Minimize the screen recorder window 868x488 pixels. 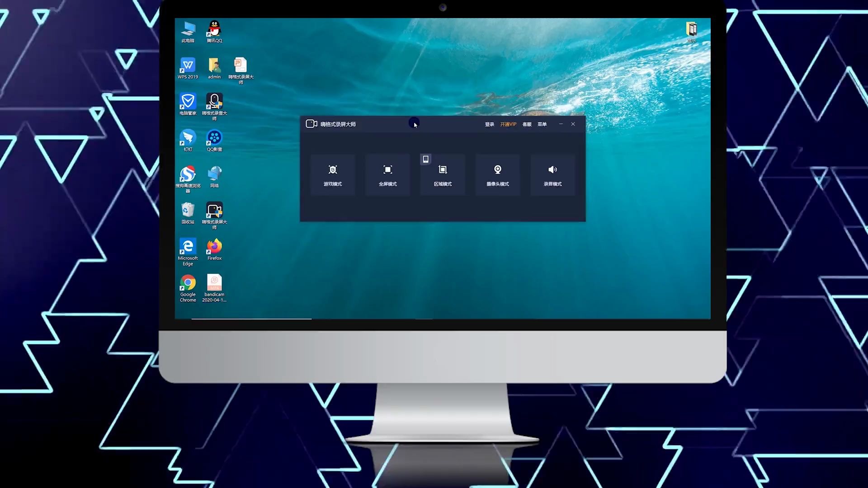[x=561, y=124]
